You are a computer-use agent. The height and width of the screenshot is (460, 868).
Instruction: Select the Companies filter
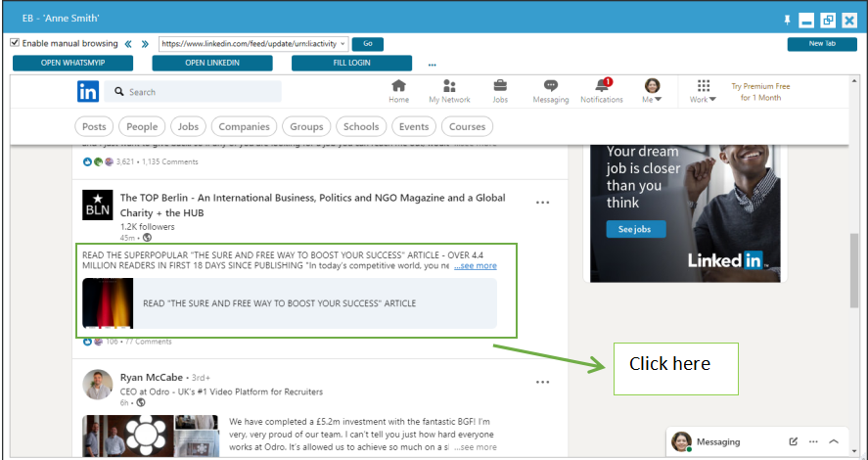[244, 127]
